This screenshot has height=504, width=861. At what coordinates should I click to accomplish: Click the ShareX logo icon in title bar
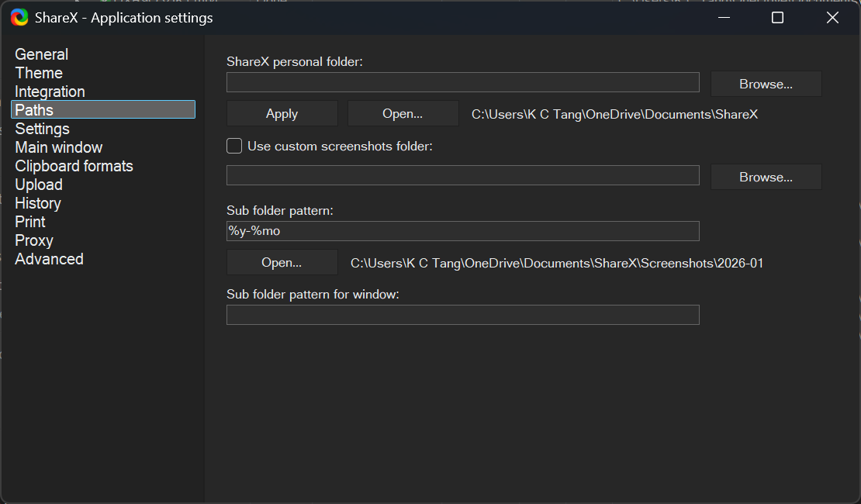tap(19, 17)
